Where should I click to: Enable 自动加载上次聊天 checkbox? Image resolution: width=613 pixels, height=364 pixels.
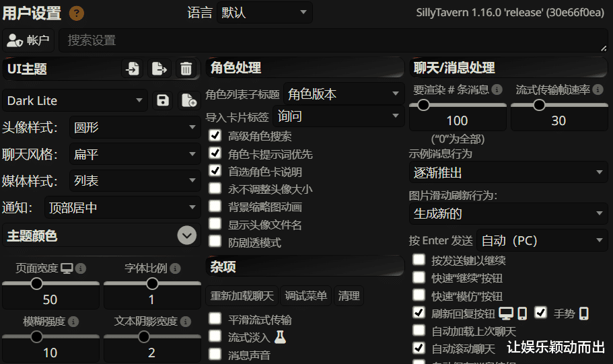[x=419, y=330]
